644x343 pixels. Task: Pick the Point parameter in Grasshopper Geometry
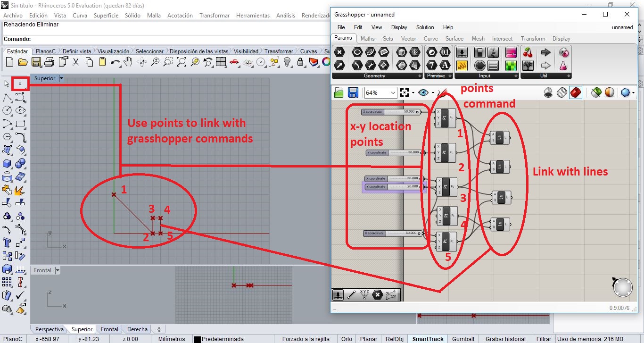point(339,52)
